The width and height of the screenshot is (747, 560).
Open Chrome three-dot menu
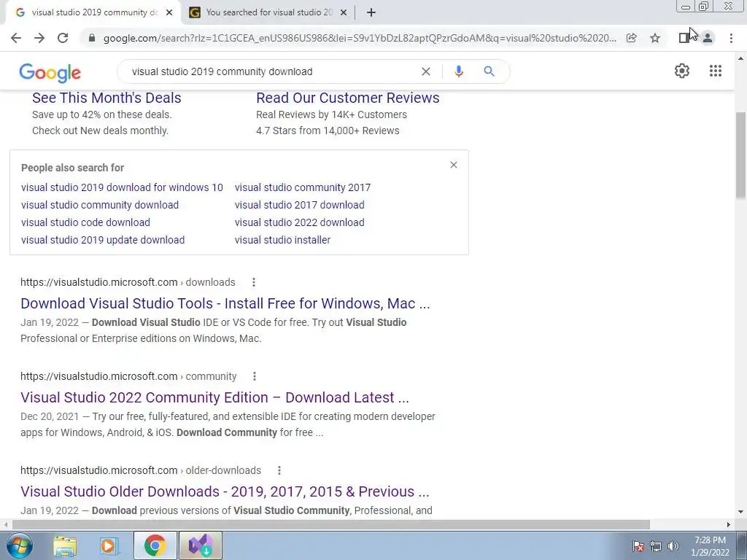[731, 38]
